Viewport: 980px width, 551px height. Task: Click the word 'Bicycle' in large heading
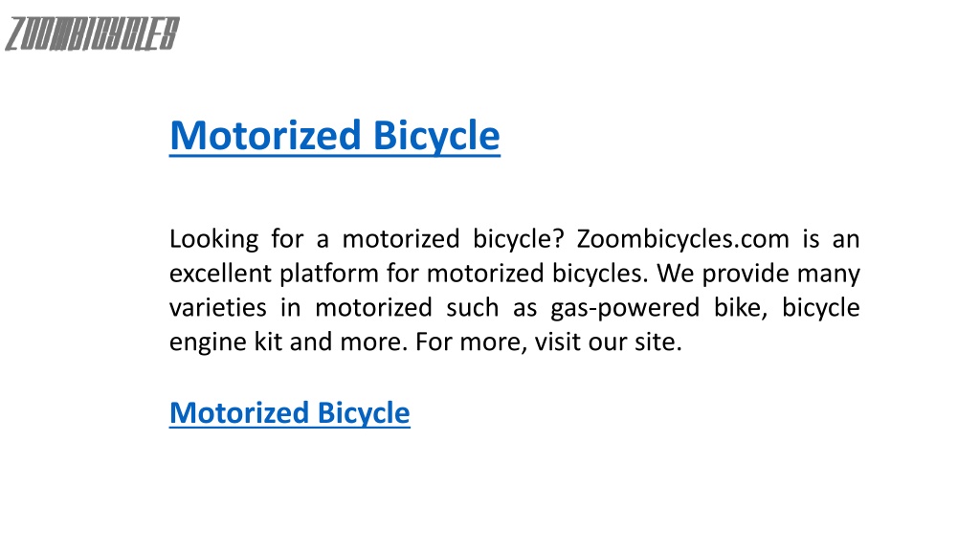(436, 137)
